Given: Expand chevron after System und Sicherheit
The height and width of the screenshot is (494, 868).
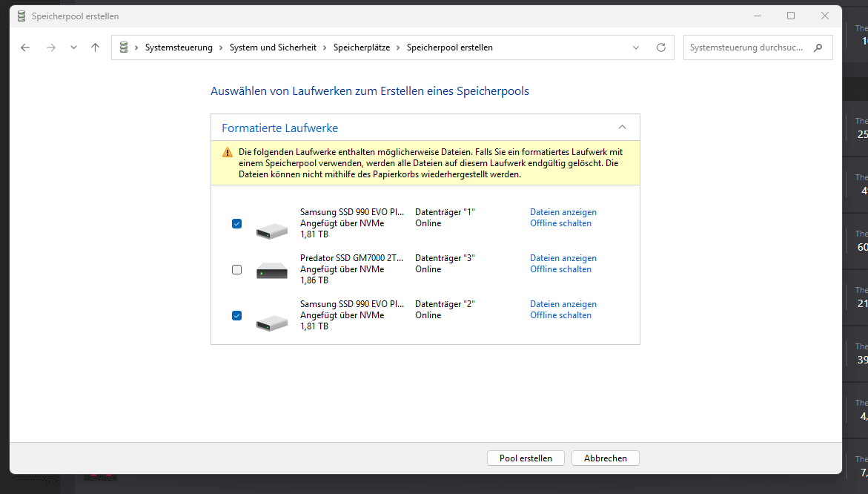Looking at the screenshot, I should (325, 47).
